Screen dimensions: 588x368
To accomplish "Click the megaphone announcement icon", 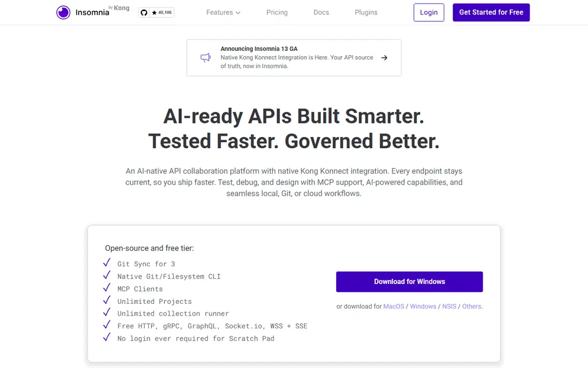I will (x=205, y=57).
